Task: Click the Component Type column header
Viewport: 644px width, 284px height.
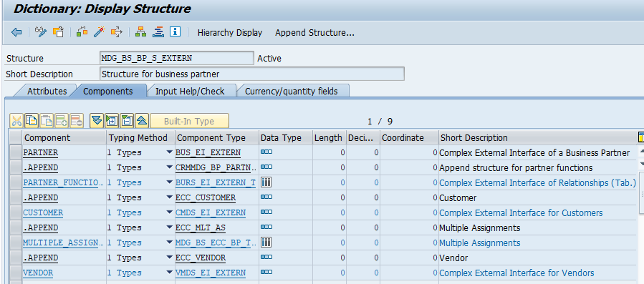Action: [217, 138]
